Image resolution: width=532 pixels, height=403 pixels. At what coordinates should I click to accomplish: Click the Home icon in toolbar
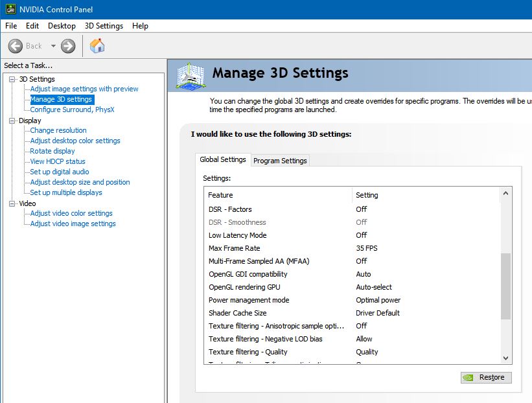[x=97, y=46]
